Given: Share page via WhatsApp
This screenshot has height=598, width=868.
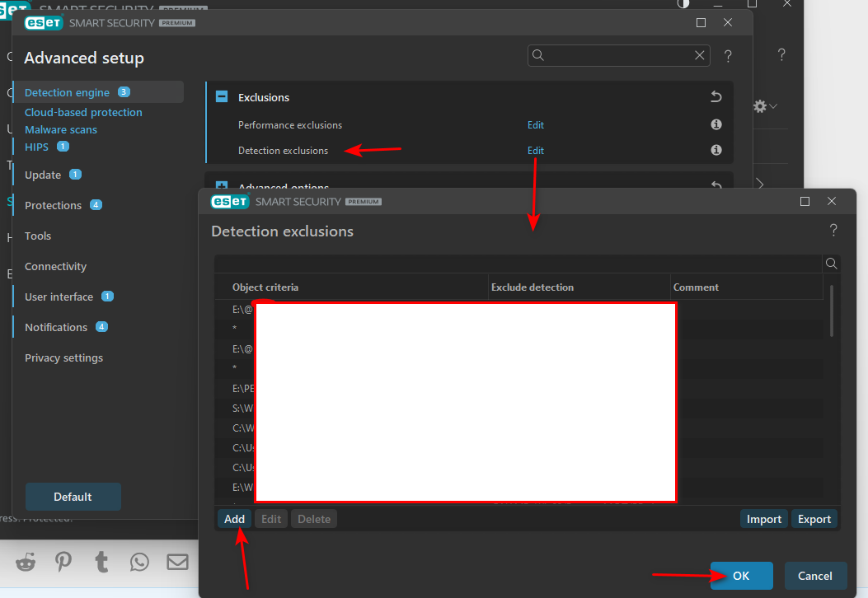Looking at the screenshot, I should coord(139,562).
